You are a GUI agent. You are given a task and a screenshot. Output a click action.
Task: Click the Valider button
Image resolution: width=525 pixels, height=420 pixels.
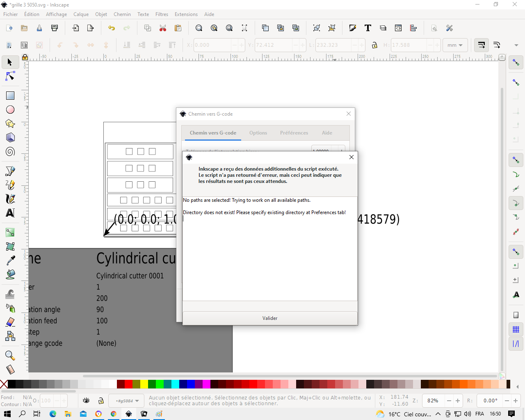click(270, 318)
